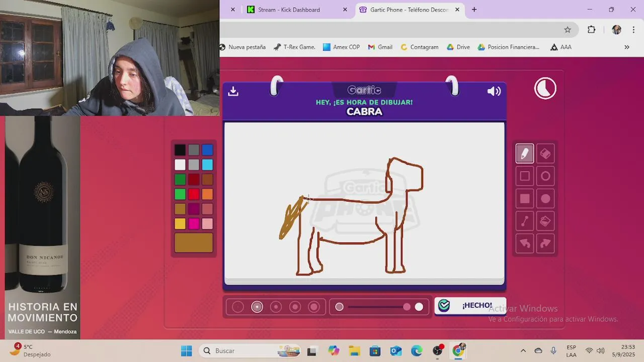Click the round timer clock icon
This screenshot has height=362, width=644.
[x=545, y=88]
